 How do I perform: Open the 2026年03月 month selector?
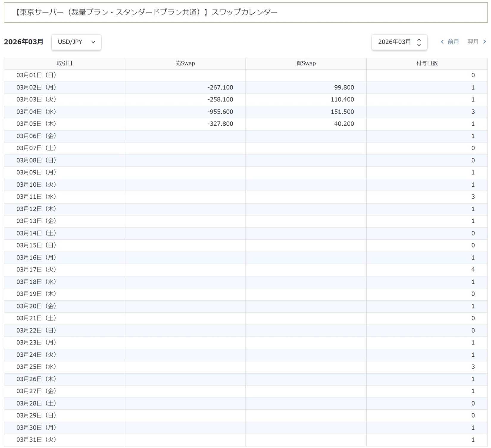tap(399, 42)
